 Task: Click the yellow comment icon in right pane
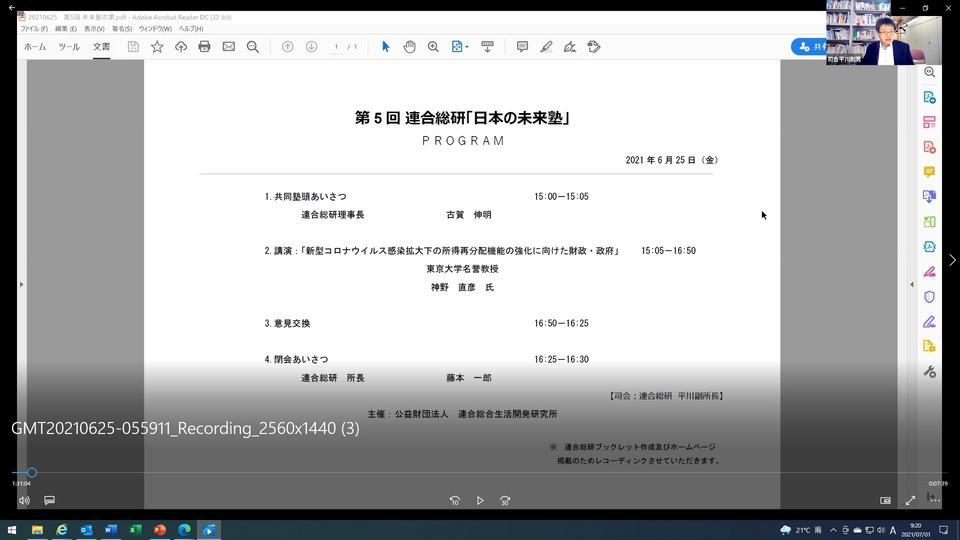click(929, 172)
